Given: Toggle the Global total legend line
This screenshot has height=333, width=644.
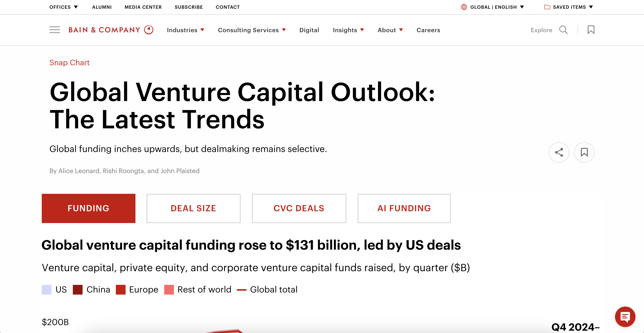Looking at the screenshot, I should tap(241, 290).
